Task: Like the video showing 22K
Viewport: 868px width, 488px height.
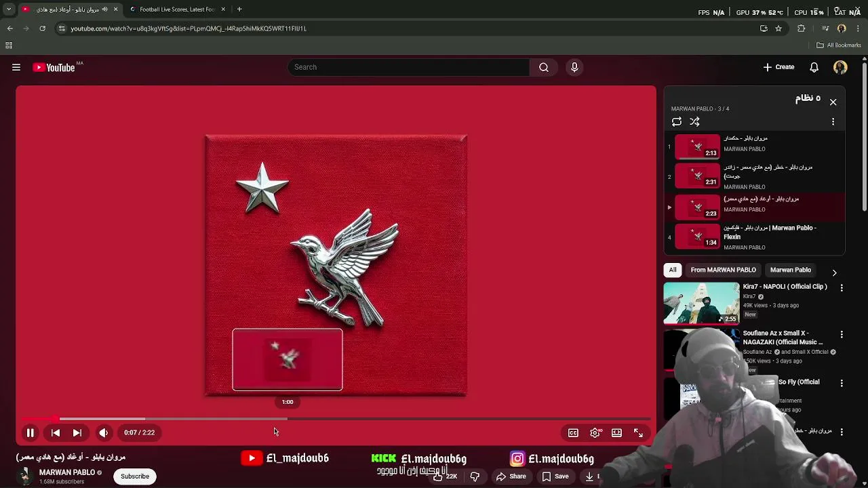Action: click(x=446, y=476)
